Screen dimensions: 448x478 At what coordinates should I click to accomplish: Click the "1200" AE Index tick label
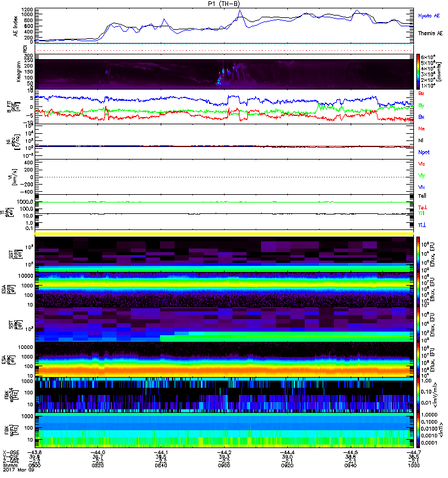pos(27,10)
